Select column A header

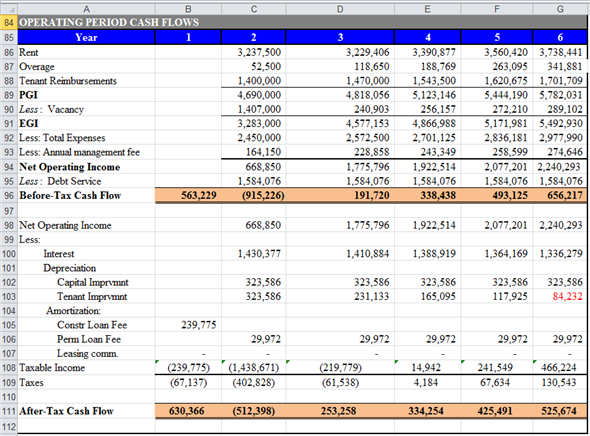[86, 9]
